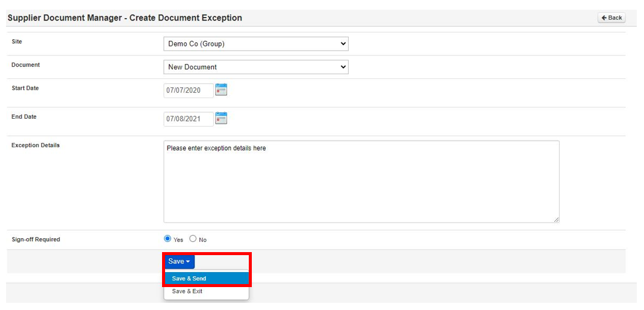Open the Start Date calendar picker

coord(221,90)
